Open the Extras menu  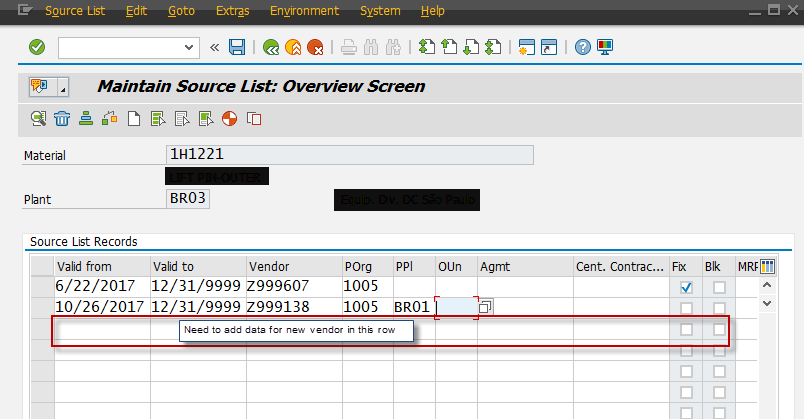[233, 11]
